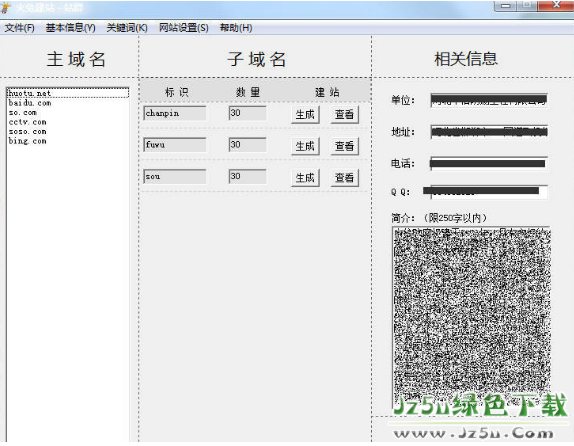
Task: Open the 网站设置(S) menu
Action: 183,28
